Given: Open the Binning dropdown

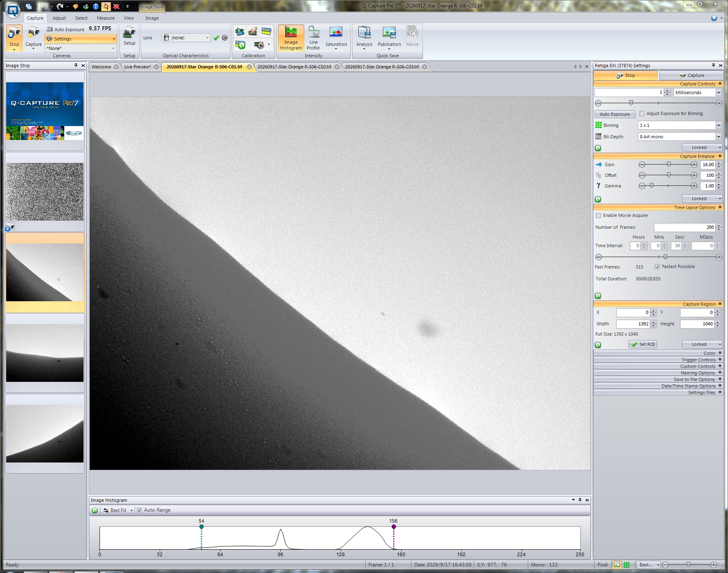Looking at the screenshot, I should tap(719, 125).
